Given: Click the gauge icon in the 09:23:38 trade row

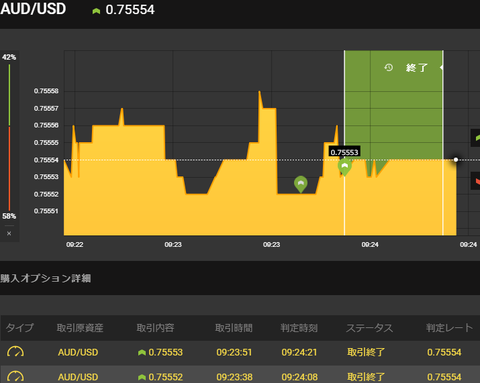Looking at the screenshot, I should pos(15,377).
